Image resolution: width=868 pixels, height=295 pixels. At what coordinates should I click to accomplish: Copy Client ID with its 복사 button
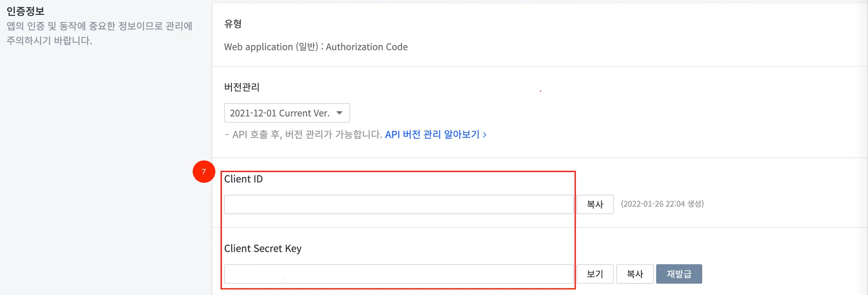595,204
